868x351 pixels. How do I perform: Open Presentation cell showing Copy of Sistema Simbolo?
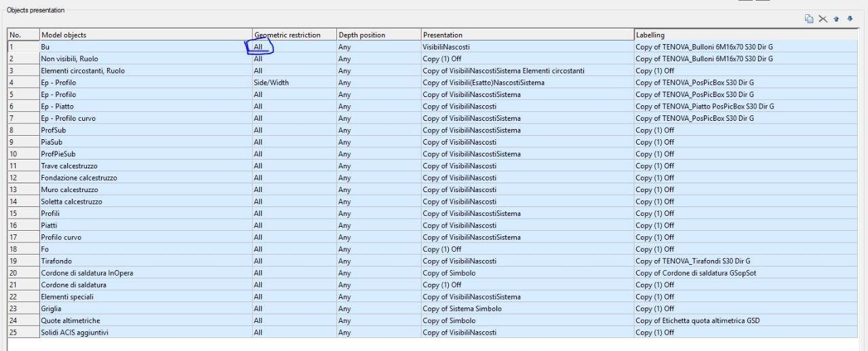click(527, 309)
